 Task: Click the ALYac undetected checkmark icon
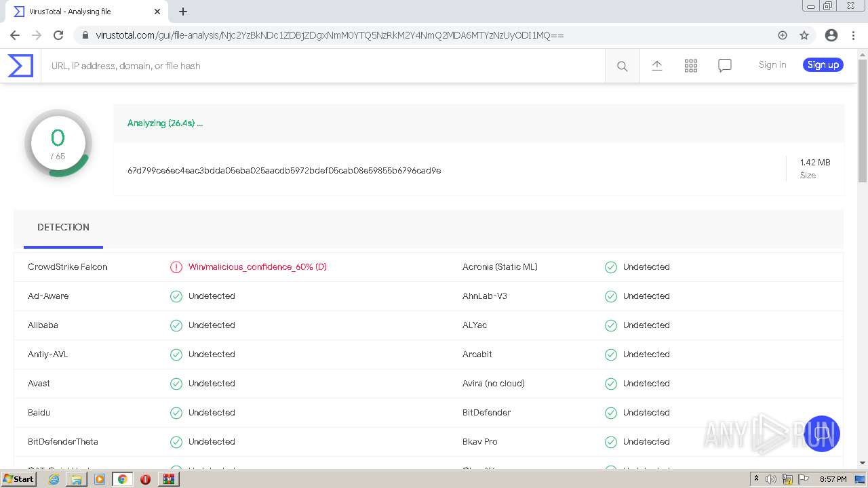[x=611, y=325]
